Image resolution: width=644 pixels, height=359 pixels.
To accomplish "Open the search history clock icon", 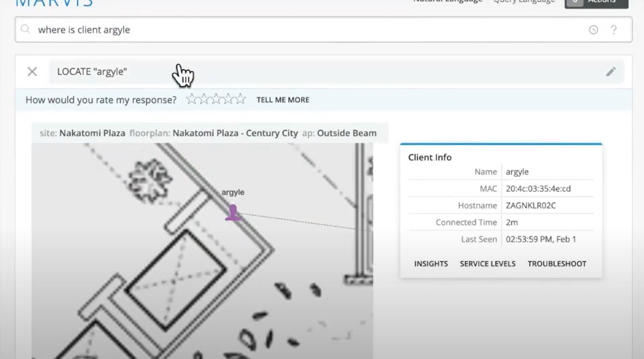I will [x=593, y=30].
